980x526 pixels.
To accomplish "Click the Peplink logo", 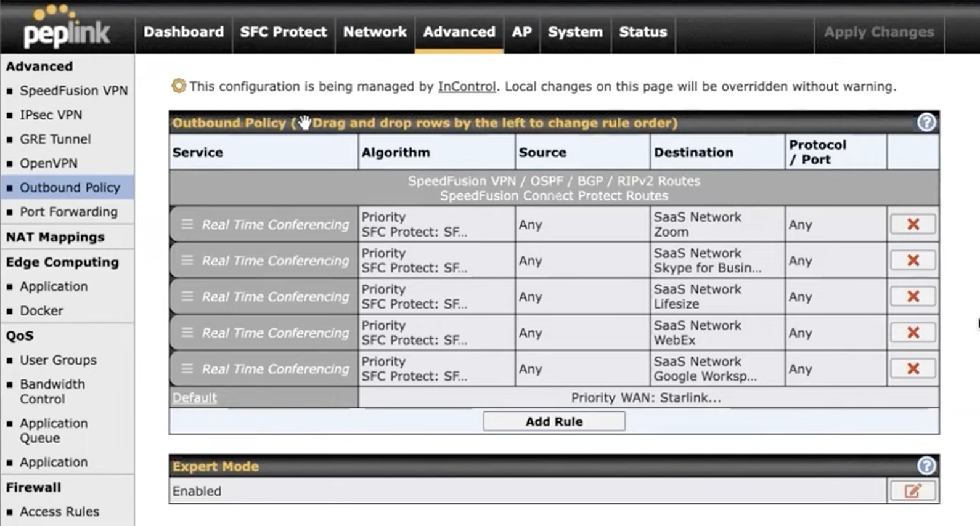I will [x=67, y=26].
